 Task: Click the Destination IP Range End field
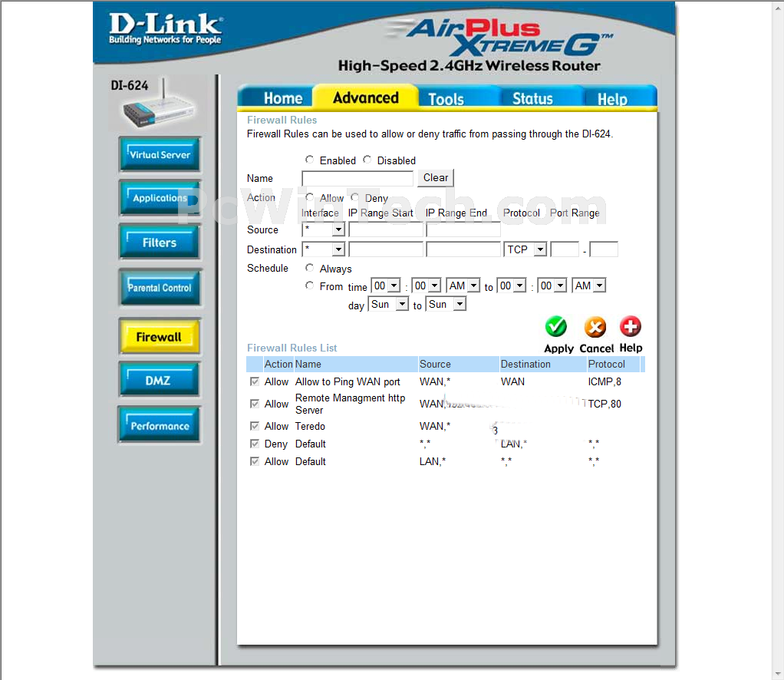pyautogui.click(x=463, y=249)
